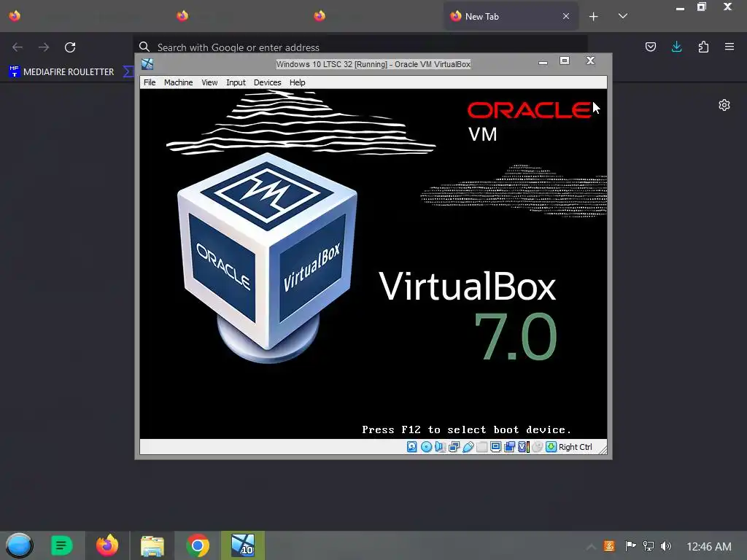Click the recording status icon
The image size is (747, 560).
(509, 447)
